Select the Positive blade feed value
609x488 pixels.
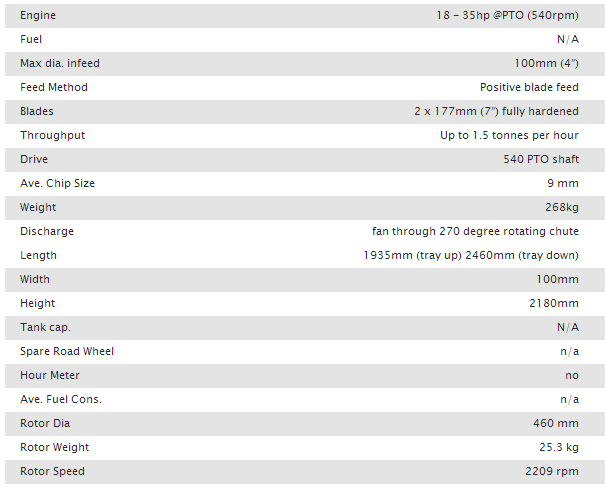pos(529,87)
